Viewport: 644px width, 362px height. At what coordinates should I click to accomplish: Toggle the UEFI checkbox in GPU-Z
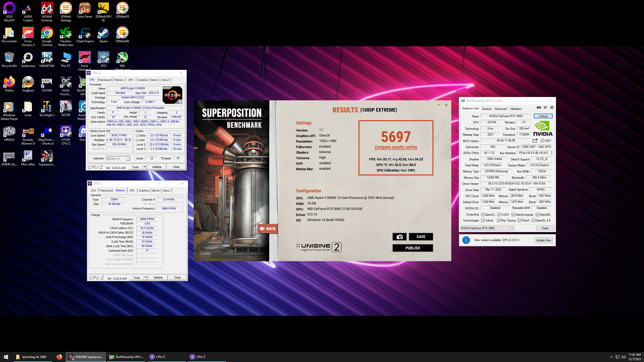(x=542, y=141)
